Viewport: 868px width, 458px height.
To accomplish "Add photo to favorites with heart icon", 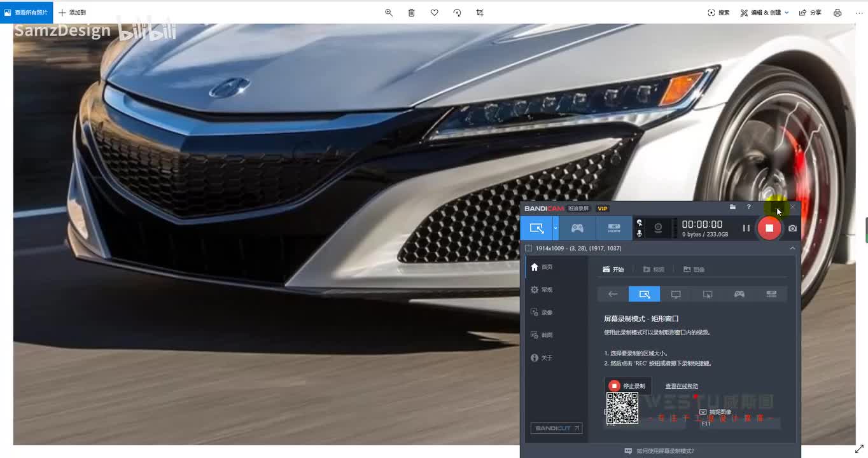I will tap(435, 13).
